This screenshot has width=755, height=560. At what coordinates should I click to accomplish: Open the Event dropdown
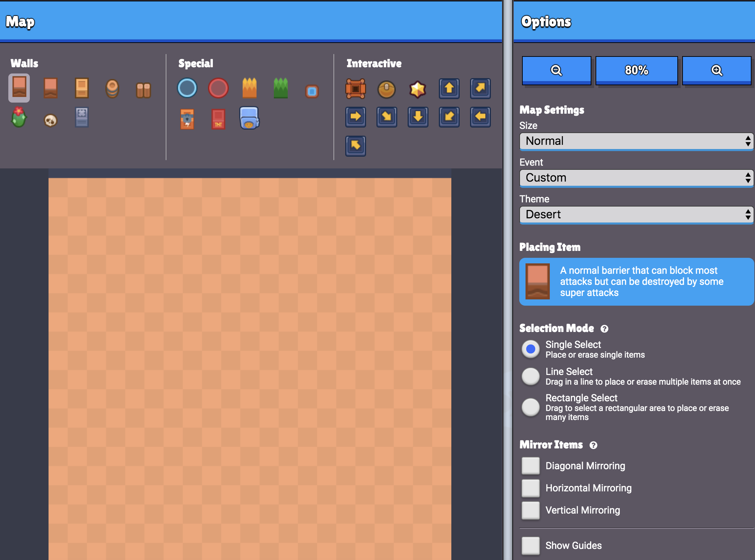tap(636, 178)
